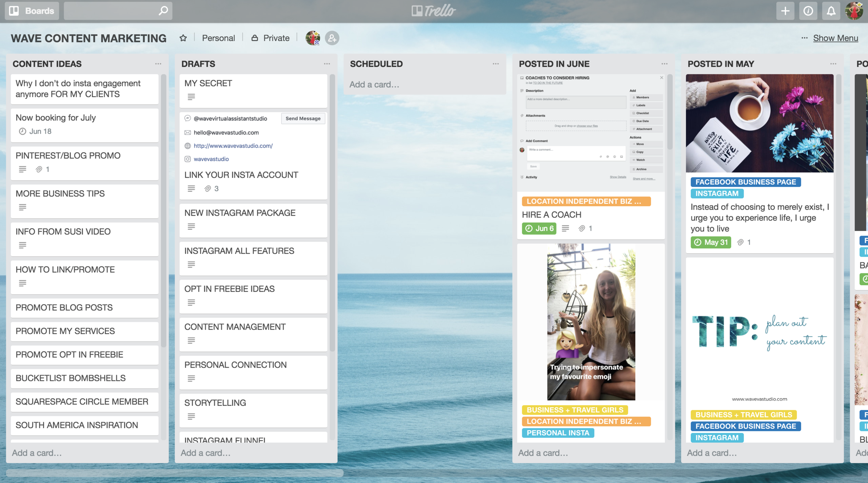Viewport: 868px width, 483px height.
Task: Click the search magnifier icon
Action: (x=163, y=11)
